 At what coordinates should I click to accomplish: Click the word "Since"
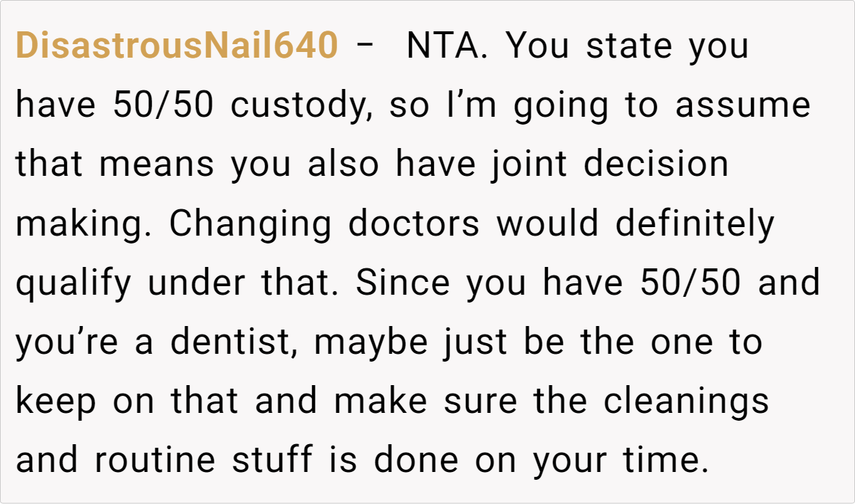pos(403,284)
